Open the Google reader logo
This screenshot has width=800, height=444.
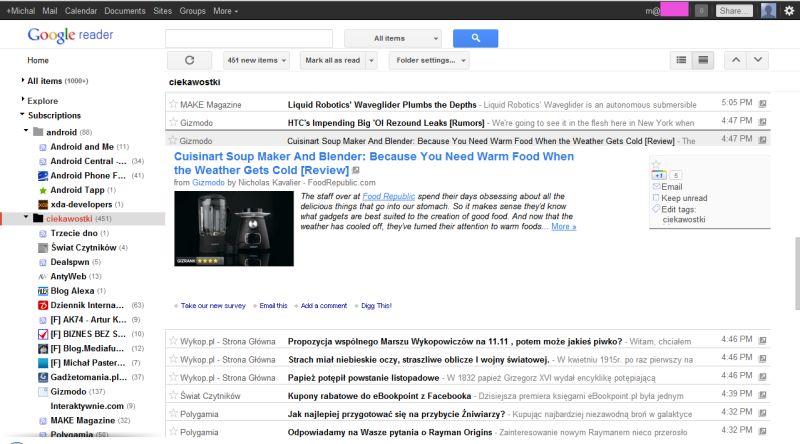tap(70, 35)
